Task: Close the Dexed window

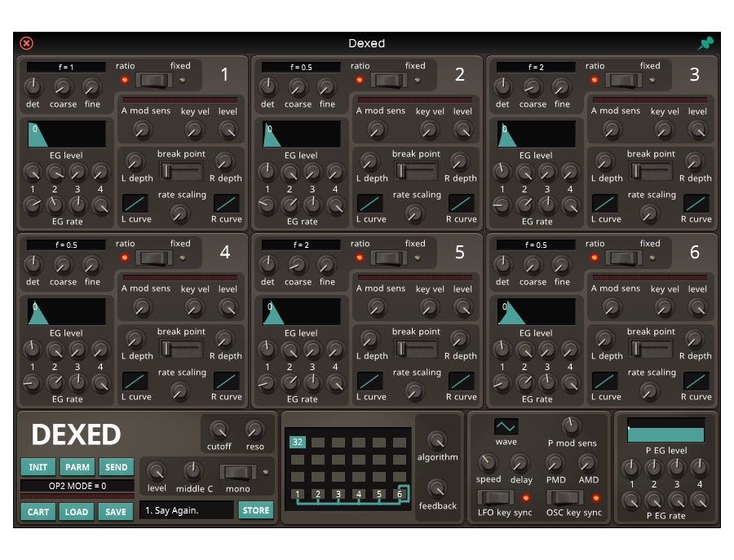Action: tap(27, 43)
